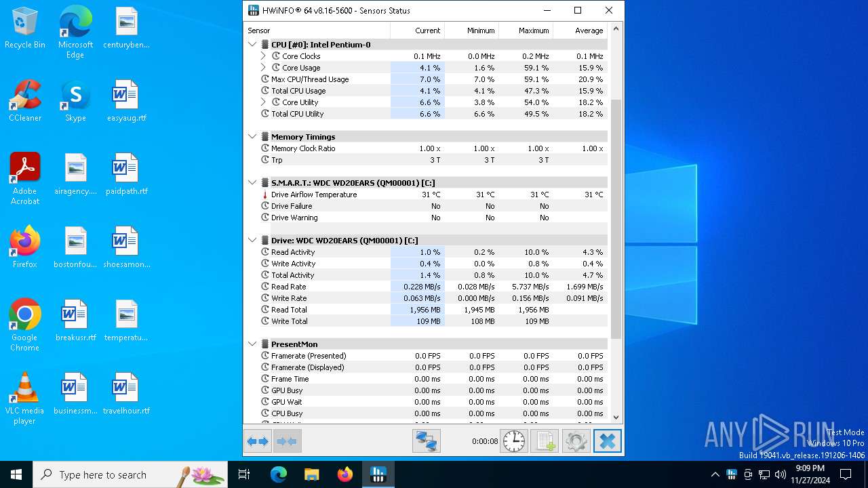Select the Adobe Acrobat desktop shortcut
This screenshot has height=488, width=868.
pyautogui.click(x=25, y=179)
